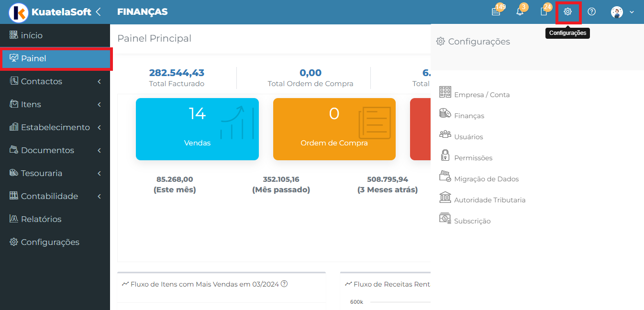Click the sidebar Configurações gear icon
644x310 pixels.
coord(14,242)
